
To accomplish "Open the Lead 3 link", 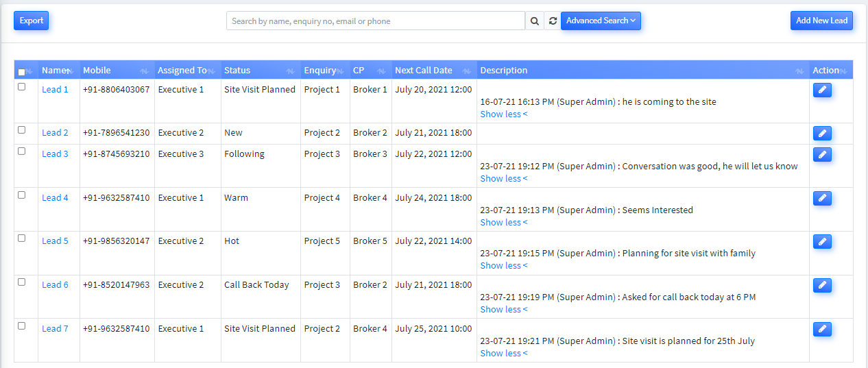I will click(55, 154).
